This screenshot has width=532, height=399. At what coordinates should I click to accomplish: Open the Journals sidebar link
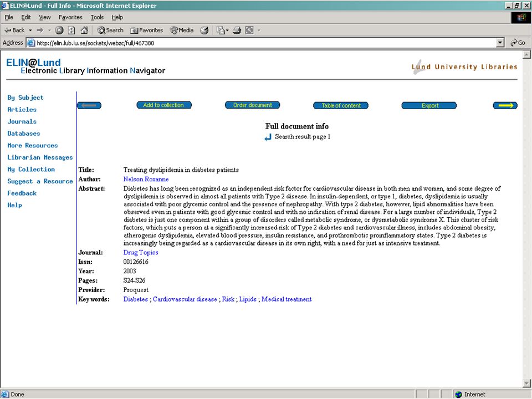point(22,121)
